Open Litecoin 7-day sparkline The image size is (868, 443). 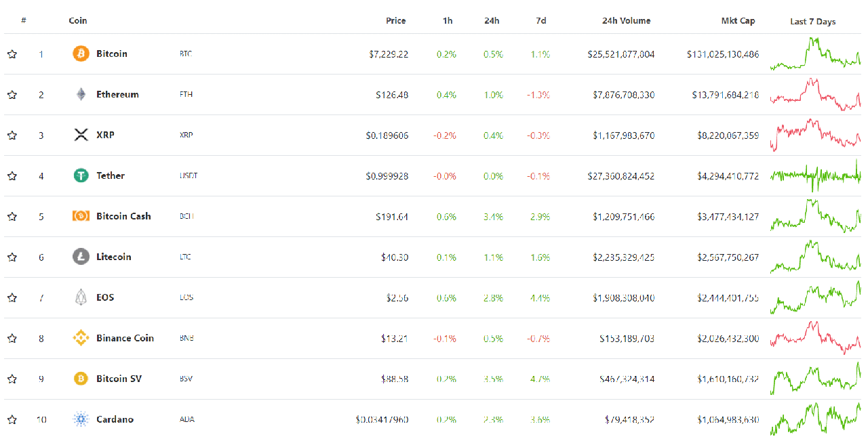click(815, 257)
